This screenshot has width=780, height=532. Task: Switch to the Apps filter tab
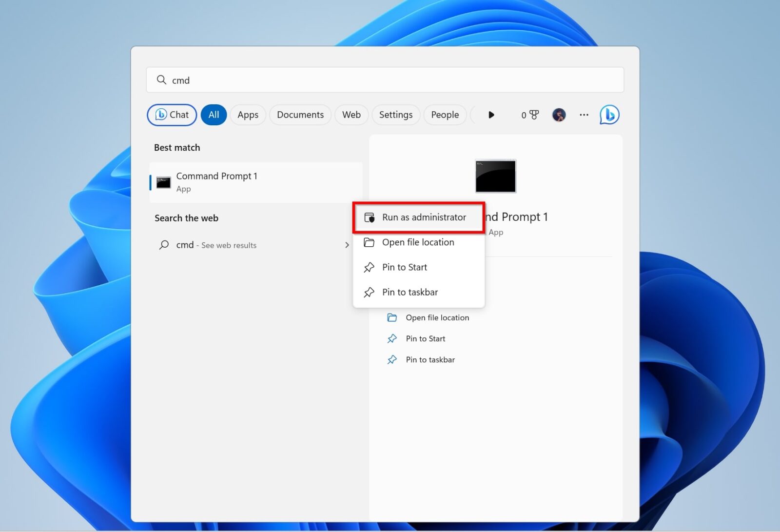248,115
